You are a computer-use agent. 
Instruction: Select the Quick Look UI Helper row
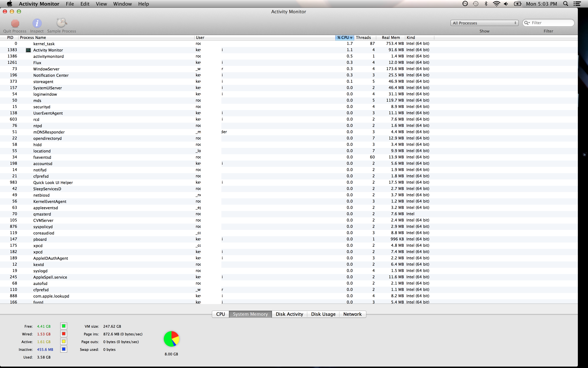point(289,183)
